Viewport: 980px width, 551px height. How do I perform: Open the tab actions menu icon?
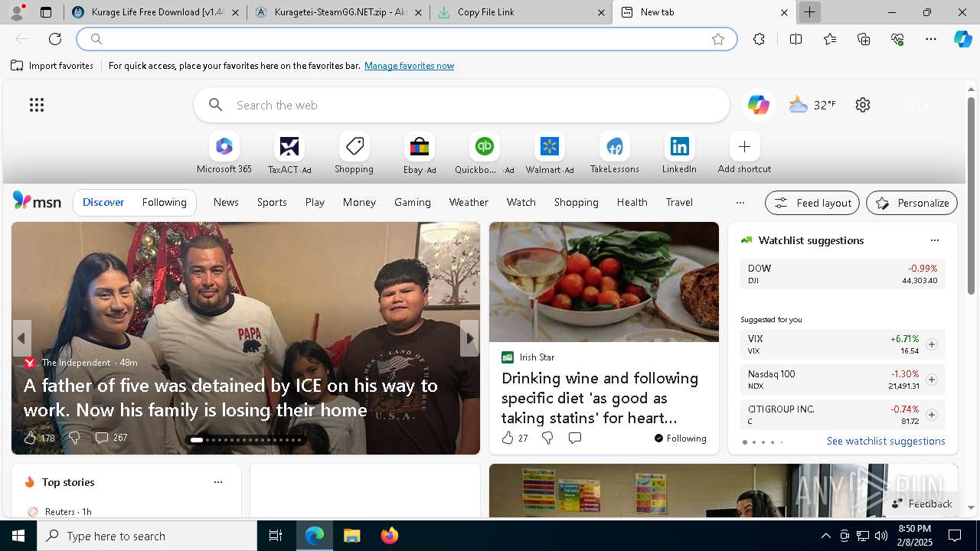tap(46, 12)
